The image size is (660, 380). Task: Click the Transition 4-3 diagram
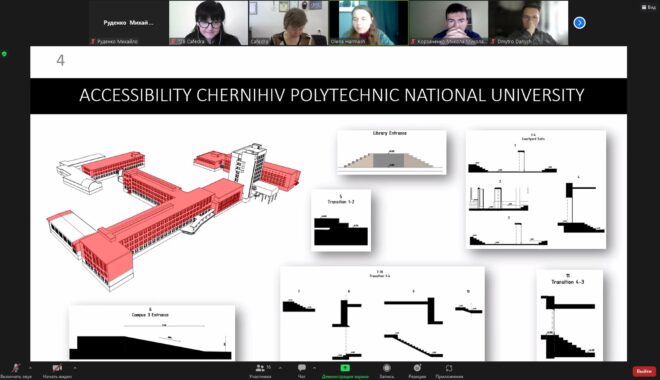coord(570,315)
